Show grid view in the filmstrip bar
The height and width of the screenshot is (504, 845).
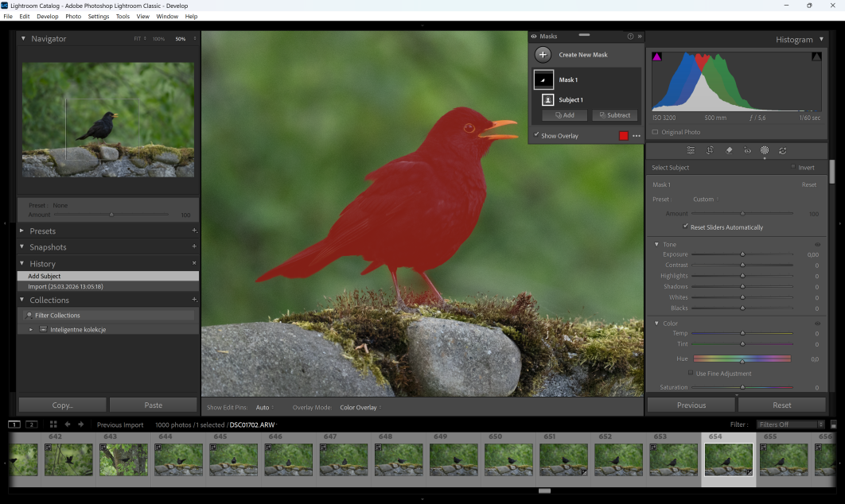point(53,425)
